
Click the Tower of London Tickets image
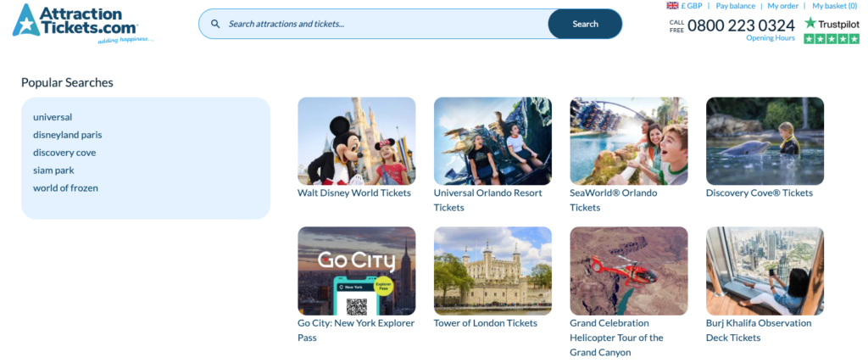(x=492, y=271)
